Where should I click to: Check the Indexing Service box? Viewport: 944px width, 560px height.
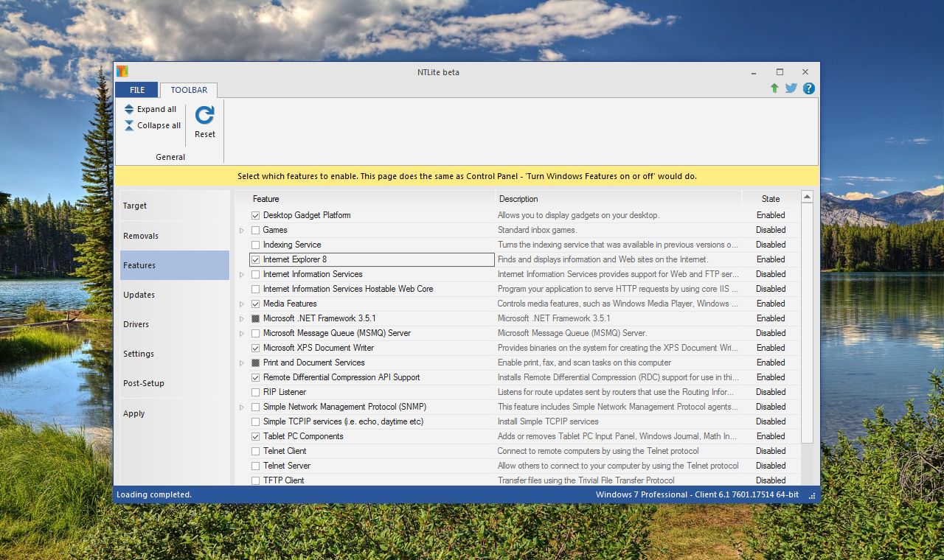255,245
